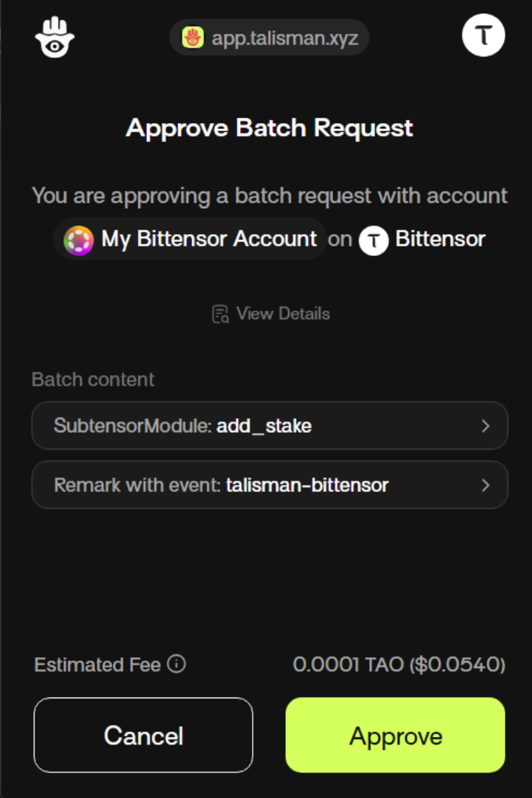Expand the Remark with event chevron

[485, 485]
